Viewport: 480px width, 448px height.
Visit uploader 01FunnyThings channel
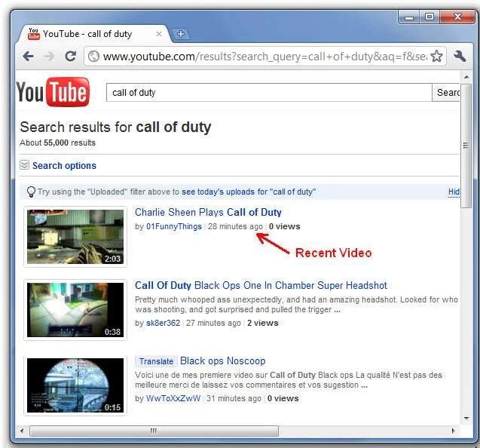(174, 226)
